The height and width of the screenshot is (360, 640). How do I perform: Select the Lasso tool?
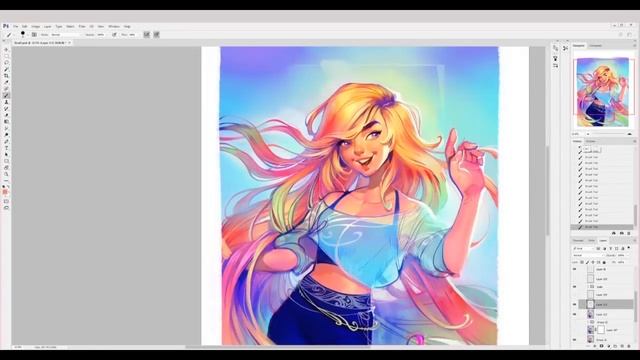(6, 63)
